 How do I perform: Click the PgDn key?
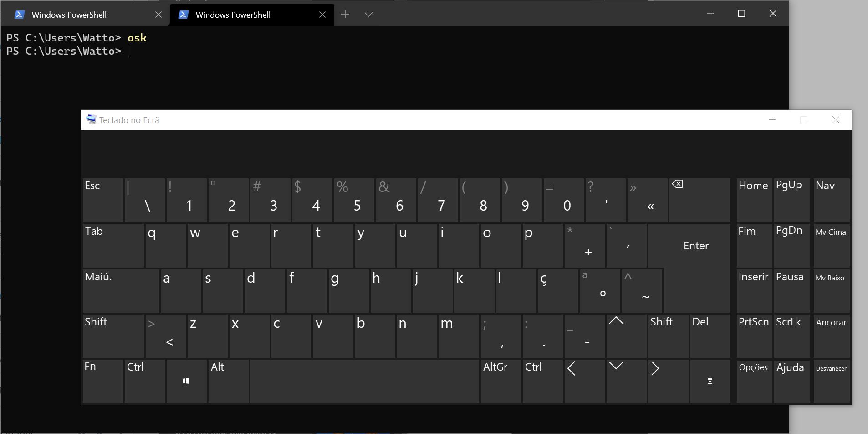click(x=792, y=245)
